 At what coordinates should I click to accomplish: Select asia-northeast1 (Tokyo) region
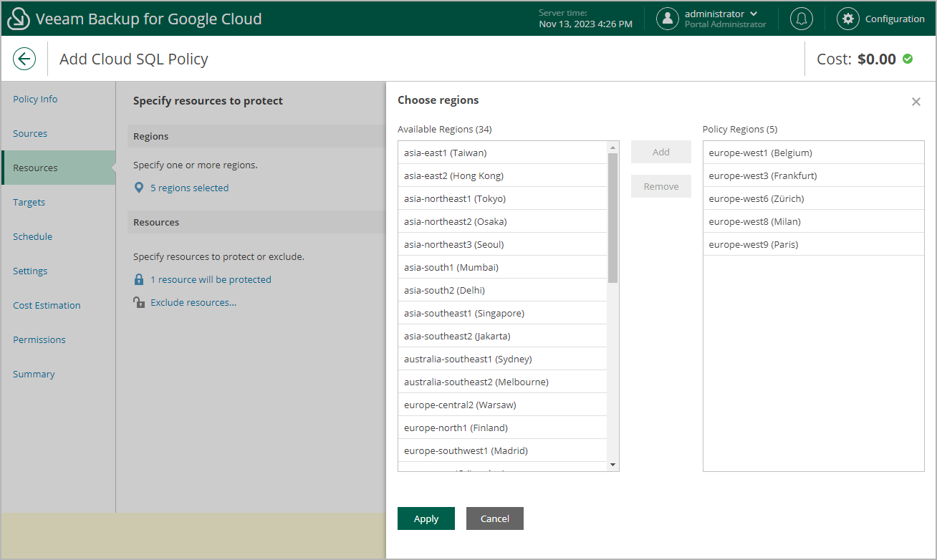click(455, 198)
